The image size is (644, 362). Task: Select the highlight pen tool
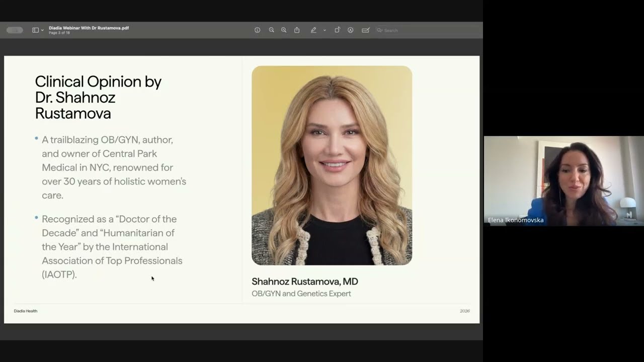pos(313,30)
